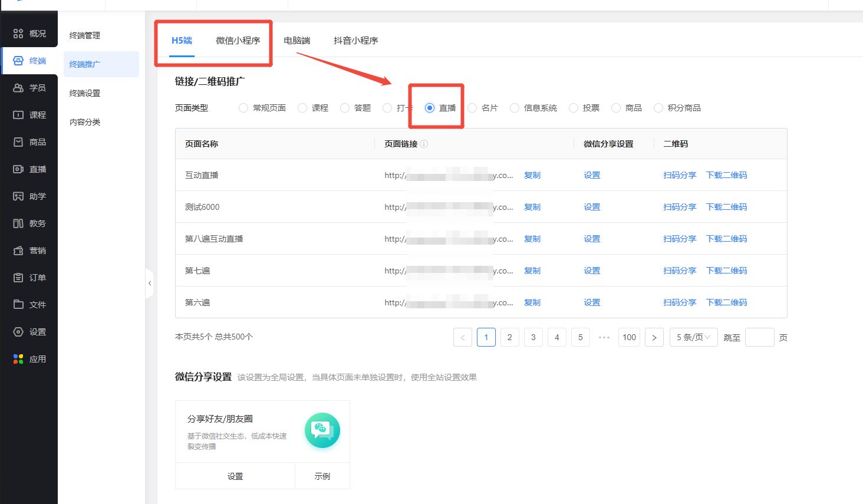Go to next page with right arrow
Viewport: 863px width, 504px height.
point(654,337)
